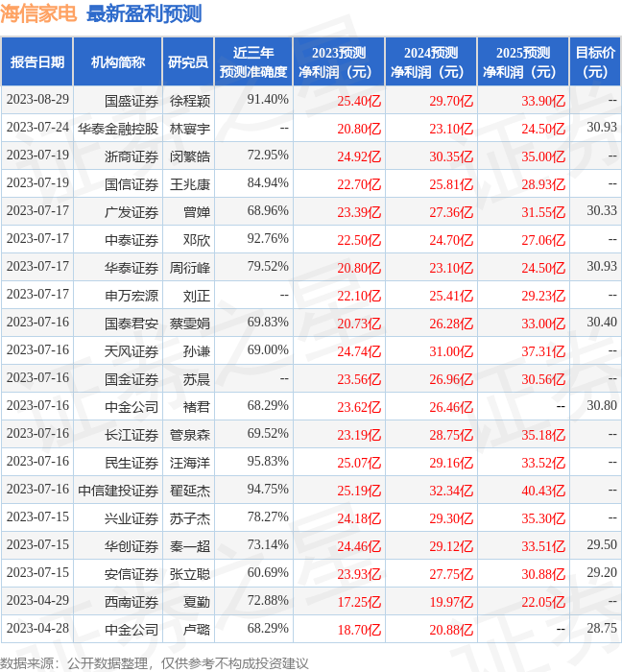Image resolution: width=622 pixels, height=672 pixels.
Task: Select target price 30.40
Action: 602,323
